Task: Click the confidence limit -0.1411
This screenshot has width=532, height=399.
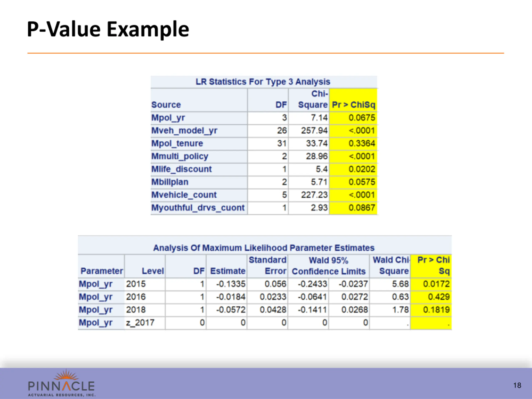Action: pos(313,310)
